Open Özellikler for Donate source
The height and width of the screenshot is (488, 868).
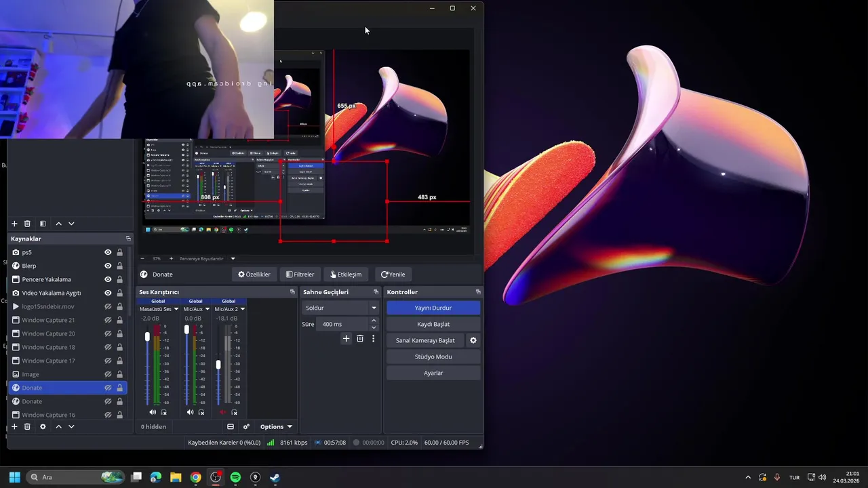pos(254,274)
